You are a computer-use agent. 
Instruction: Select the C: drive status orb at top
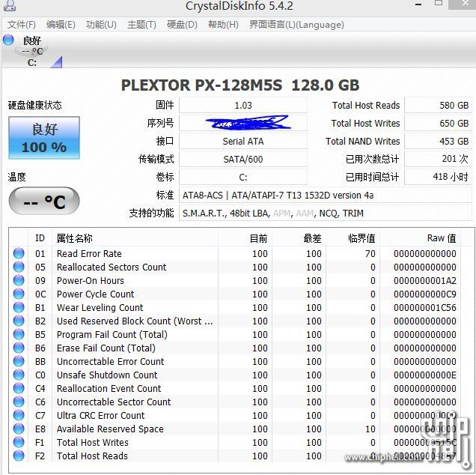(x=8, y=40)
